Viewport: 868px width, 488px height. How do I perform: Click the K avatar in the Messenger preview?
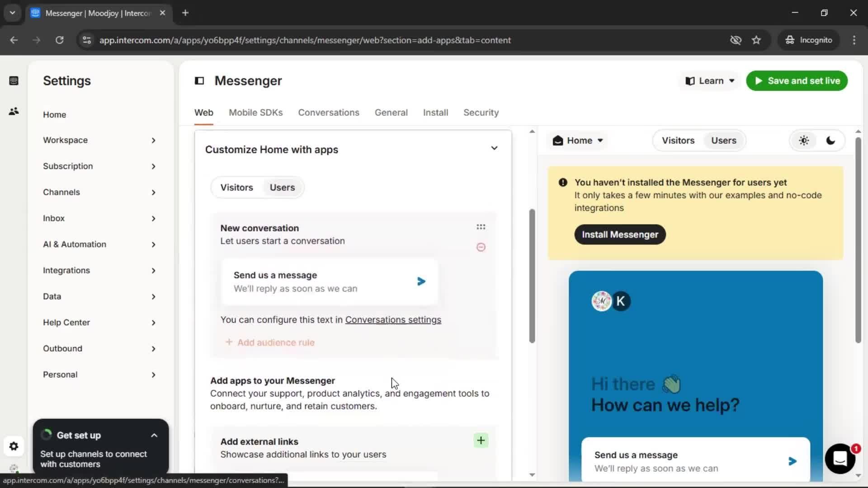[x=621, y=301]
